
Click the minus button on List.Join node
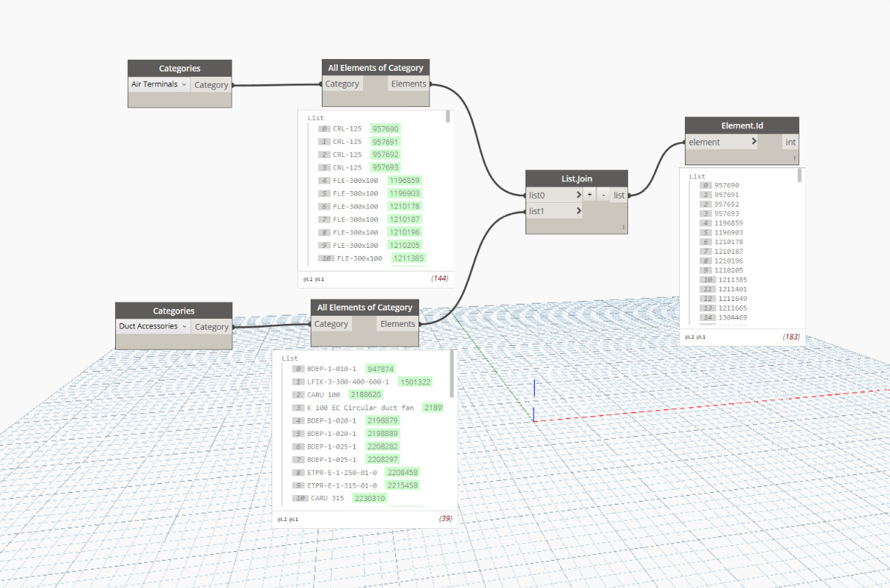(x=603, y=195)
